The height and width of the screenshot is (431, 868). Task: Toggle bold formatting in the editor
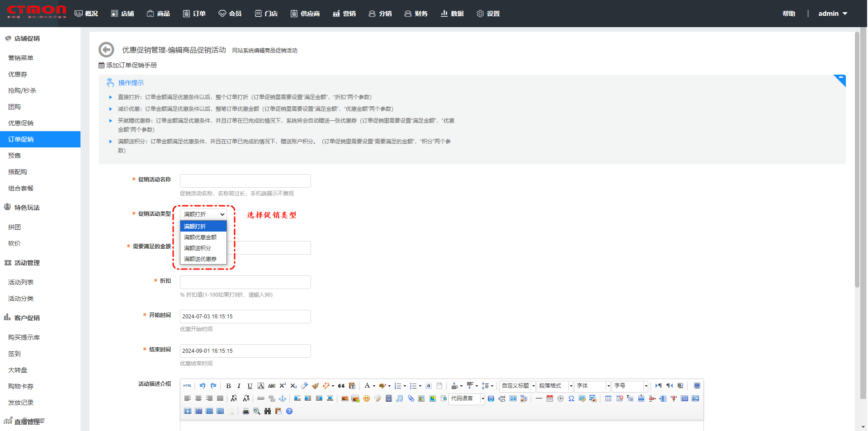228,386
